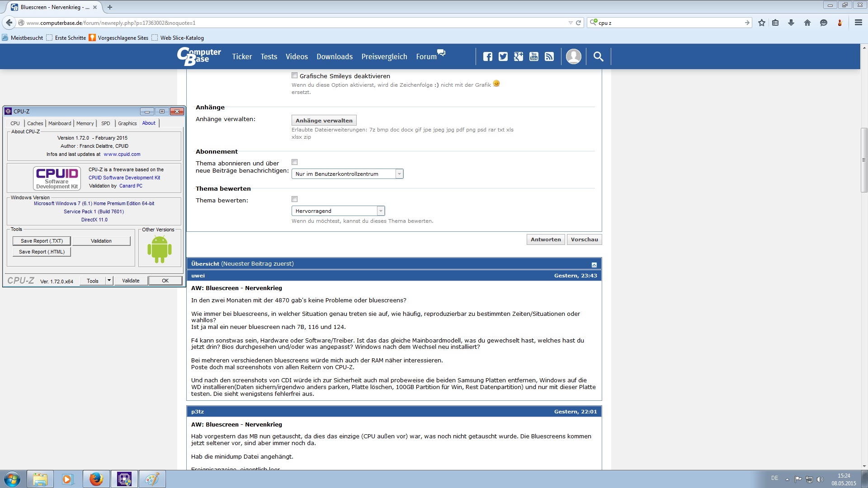
Task: Click the browser URL address field
Action: point(294,23)
